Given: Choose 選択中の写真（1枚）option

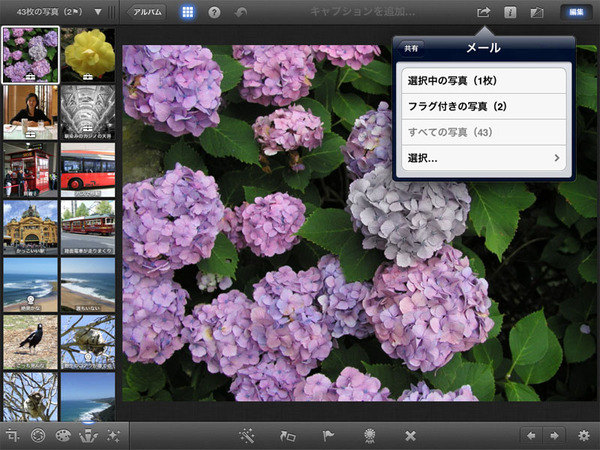Looking at the screenshot, I should tap(484, 81).
